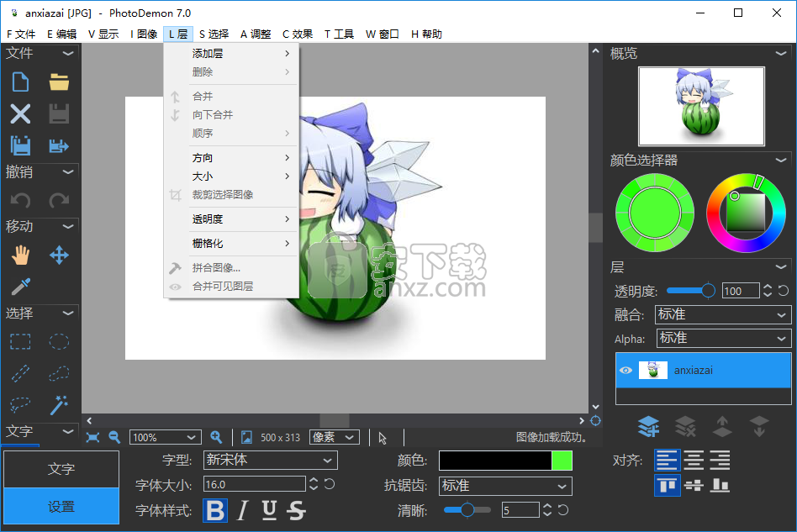Open the 像素 units dropdown

point(334,437)
